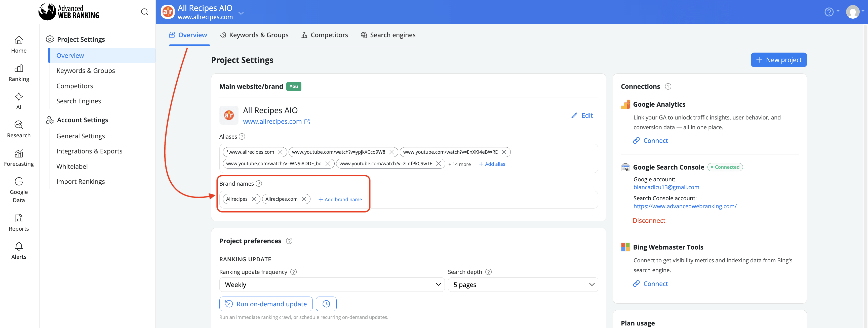
Task: Open the Research section
Action: pos(19,130)
